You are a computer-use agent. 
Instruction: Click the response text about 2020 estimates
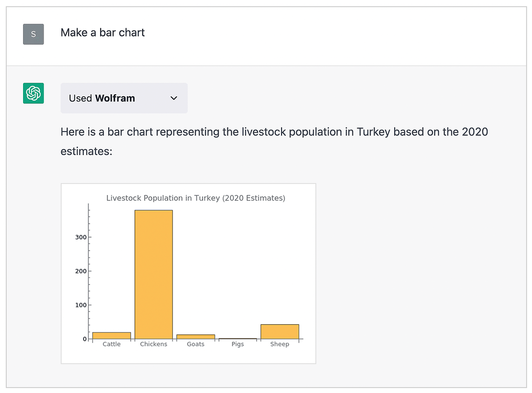click(274, 142)
